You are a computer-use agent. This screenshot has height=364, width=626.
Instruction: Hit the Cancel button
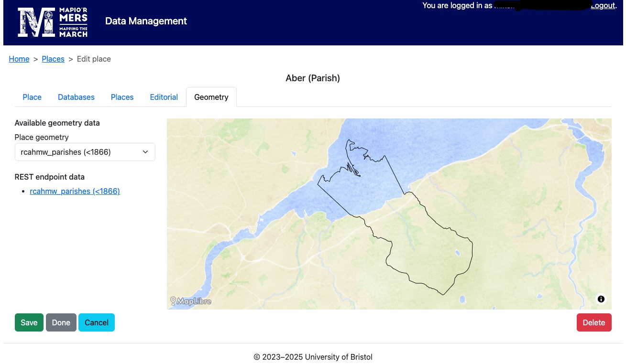point(97,322)
